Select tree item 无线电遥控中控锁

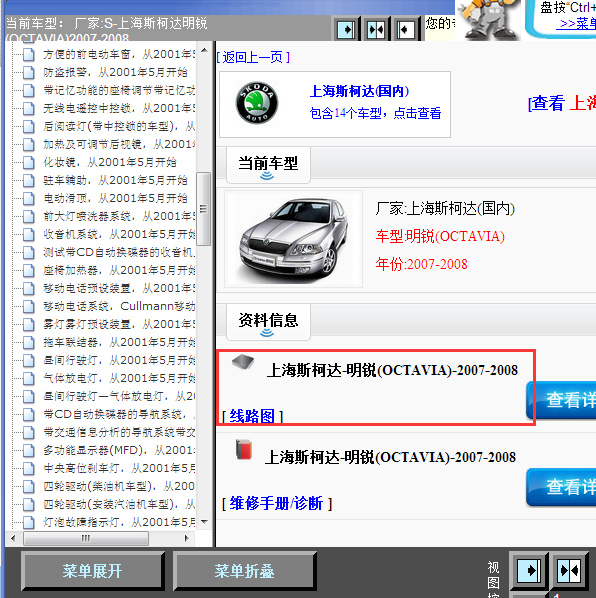click(119, 108)
